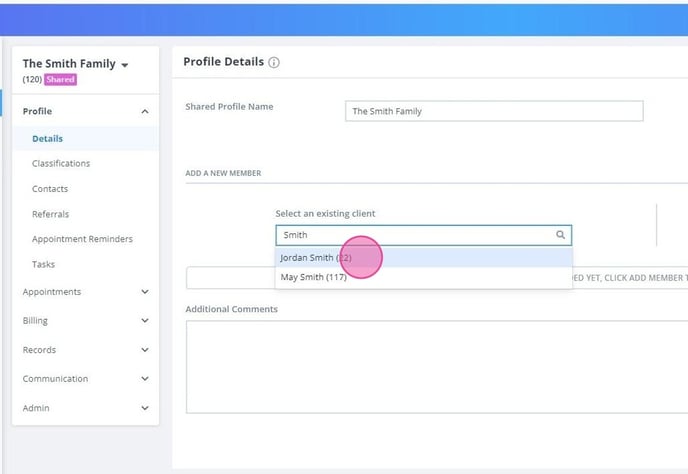Expand the Billing section
This screenshot has width=688, height=474.
point(86,321)
